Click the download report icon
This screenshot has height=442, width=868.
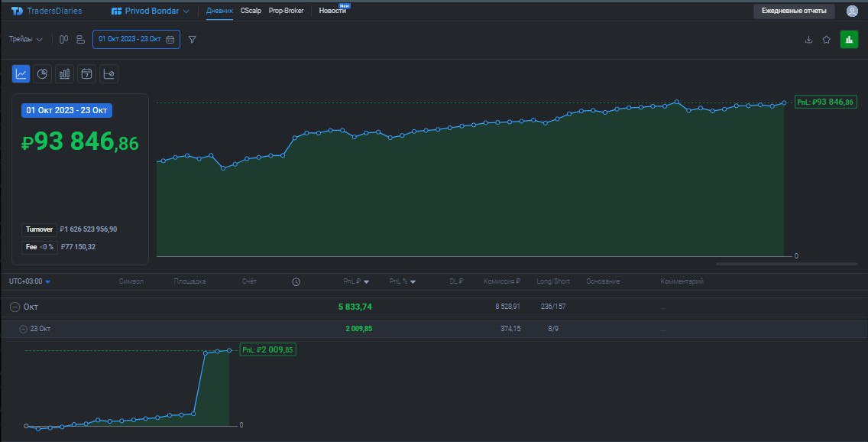pos(808,39)
